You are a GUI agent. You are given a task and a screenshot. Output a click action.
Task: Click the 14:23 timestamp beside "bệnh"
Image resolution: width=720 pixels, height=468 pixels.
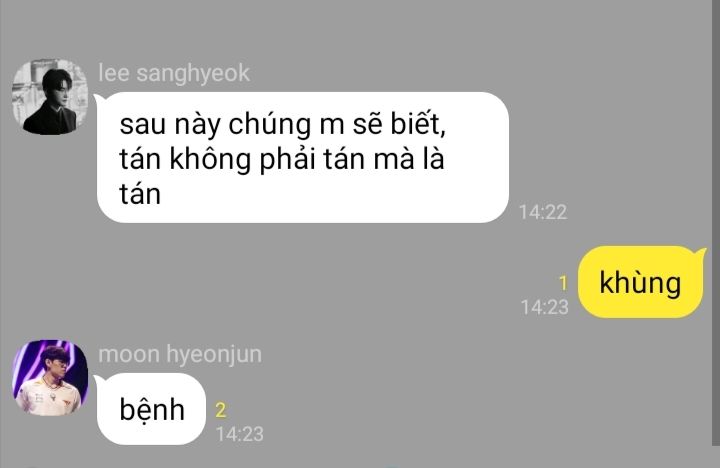click(240, 434)
